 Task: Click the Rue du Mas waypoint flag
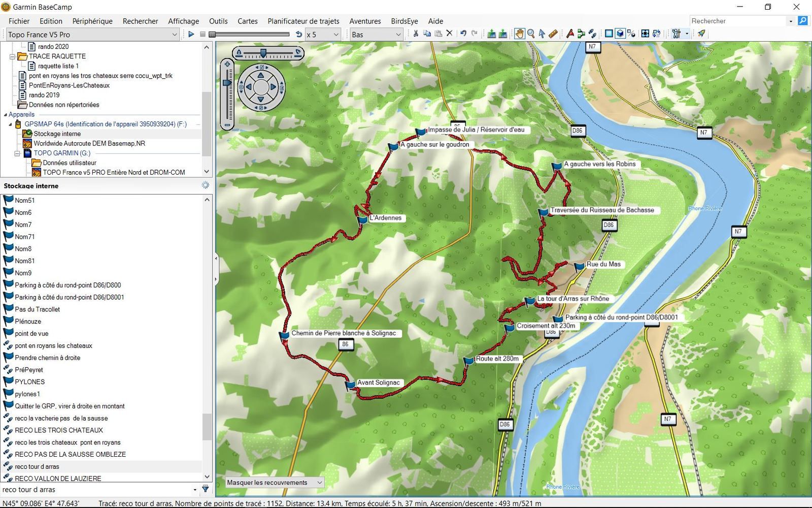pos(580,267)
